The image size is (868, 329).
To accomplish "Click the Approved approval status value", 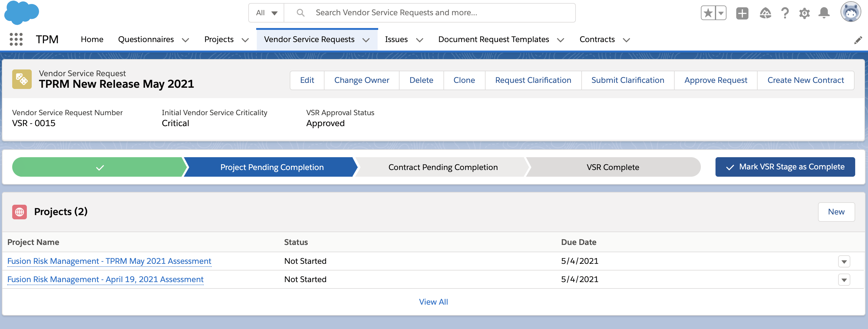I will click(x=325, y=123).
